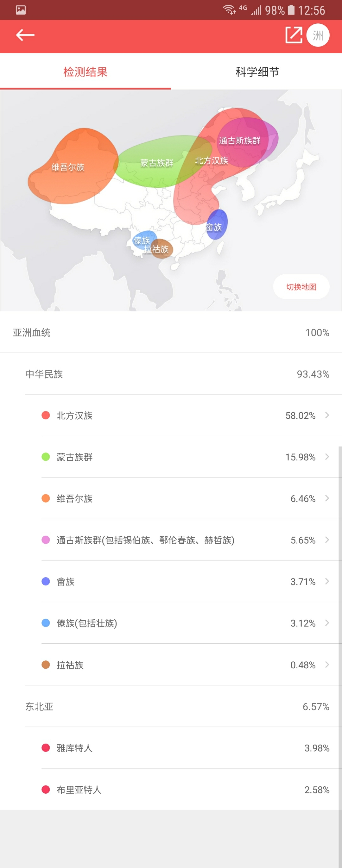Tap the Wi-Fi status icon
This screenshot has width=342, height=868.
coord(229,10)
